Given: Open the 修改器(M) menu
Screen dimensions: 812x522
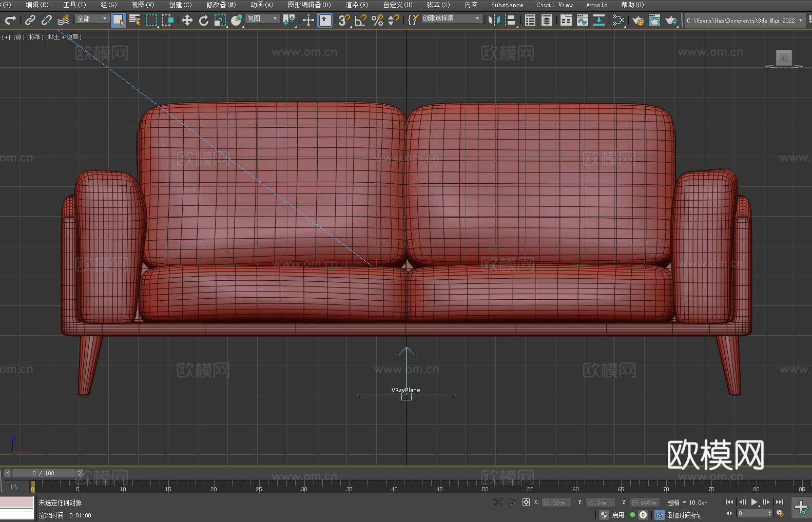Looking at the screenshot, I should (221, 5).
